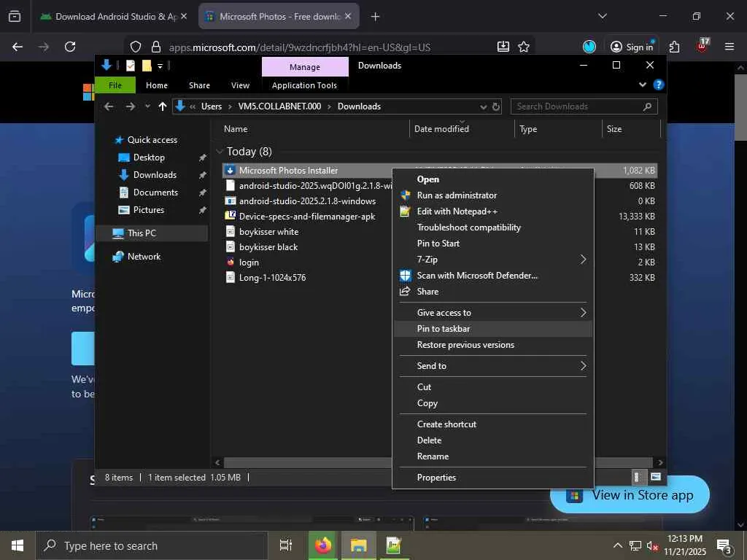This screenshot has width=747, height=560.
Task: Collapse the Explorer ribbon chevron
Action: click(x=642, y=85)
